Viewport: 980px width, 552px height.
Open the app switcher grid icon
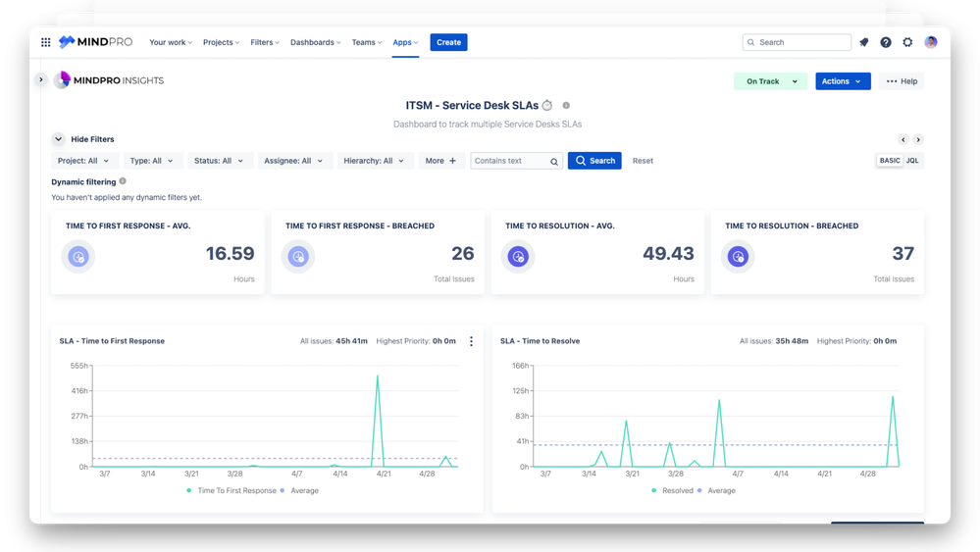pyautogui.click(x=46, y=42)
